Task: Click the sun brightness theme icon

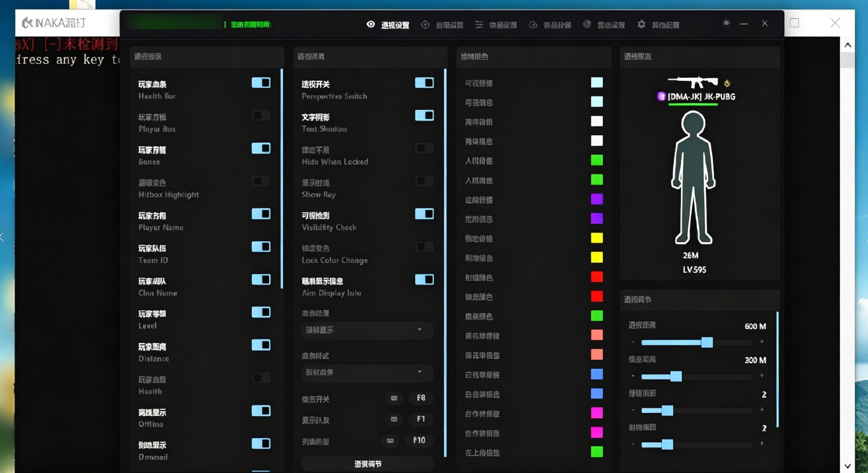Action: [726, 23]
